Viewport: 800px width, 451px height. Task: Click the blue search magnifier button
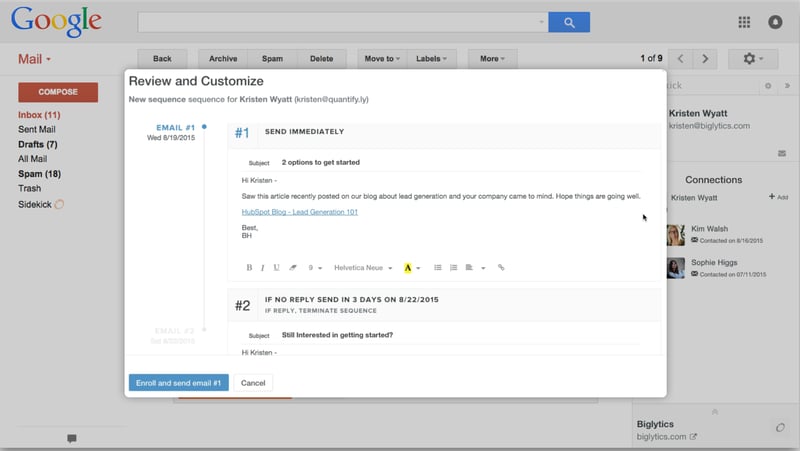[569, 22]
